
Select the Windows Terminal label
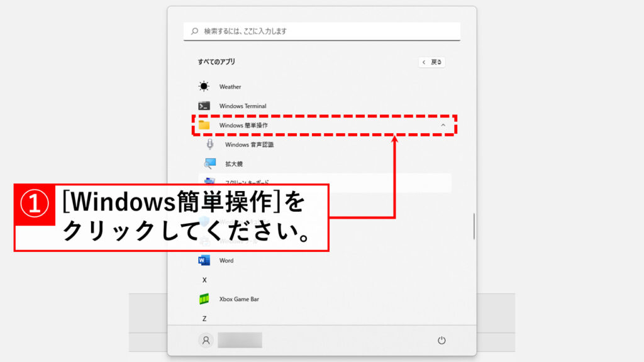(x=243, y=106)
